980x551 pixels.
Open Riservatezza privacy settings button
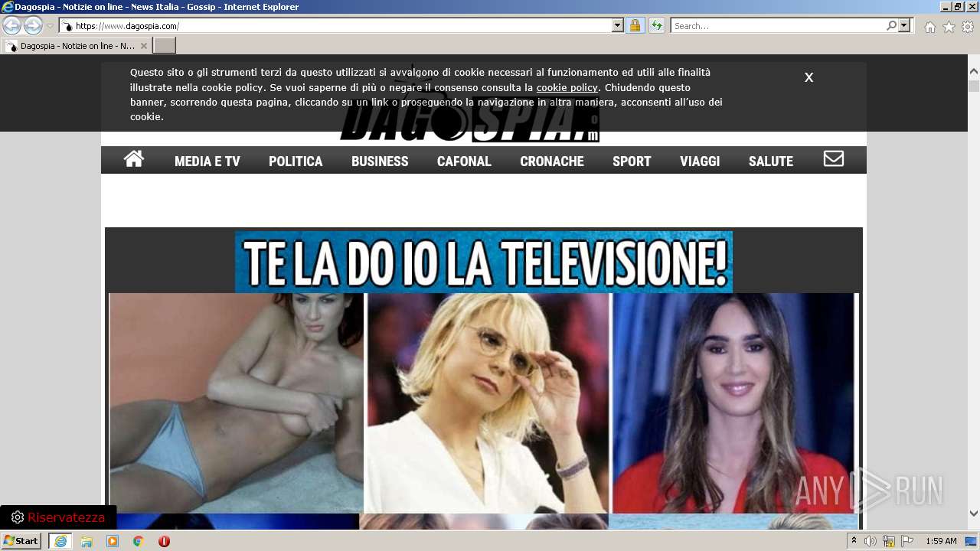point(58,517)
